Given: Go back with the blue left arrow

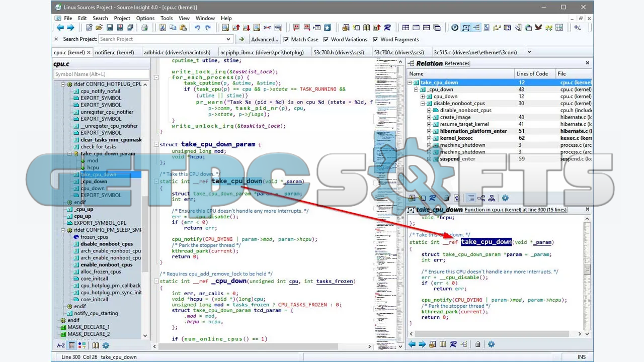Looking at the screenshot, I should (x=60, y=28).
